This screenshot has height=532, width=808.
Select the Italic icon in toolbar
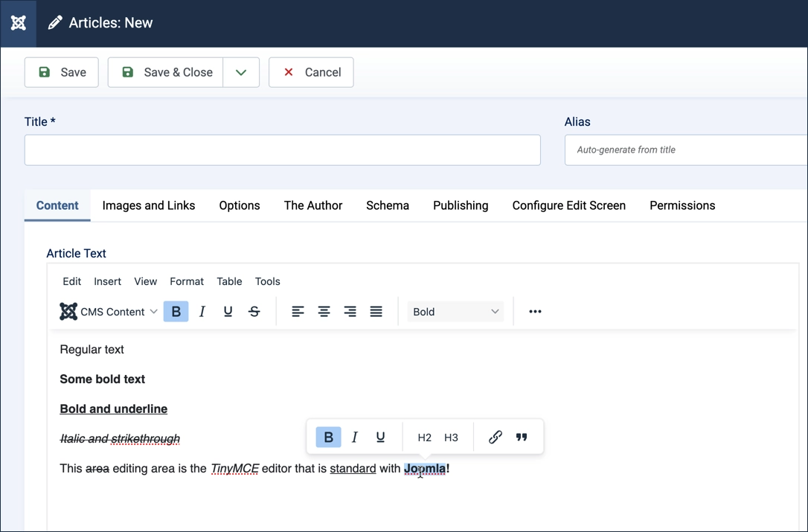(202, 311)
